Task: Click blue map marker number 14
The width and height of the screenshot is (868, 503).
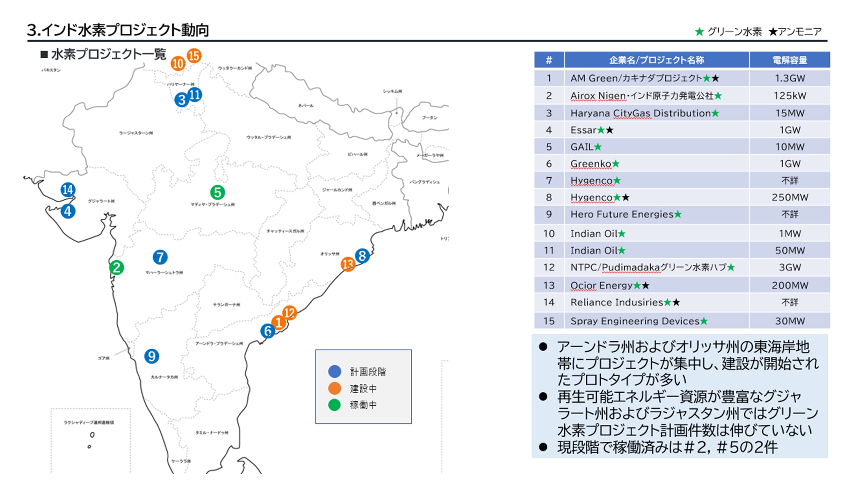Action: pyautogui.click(x=68, y=190)
